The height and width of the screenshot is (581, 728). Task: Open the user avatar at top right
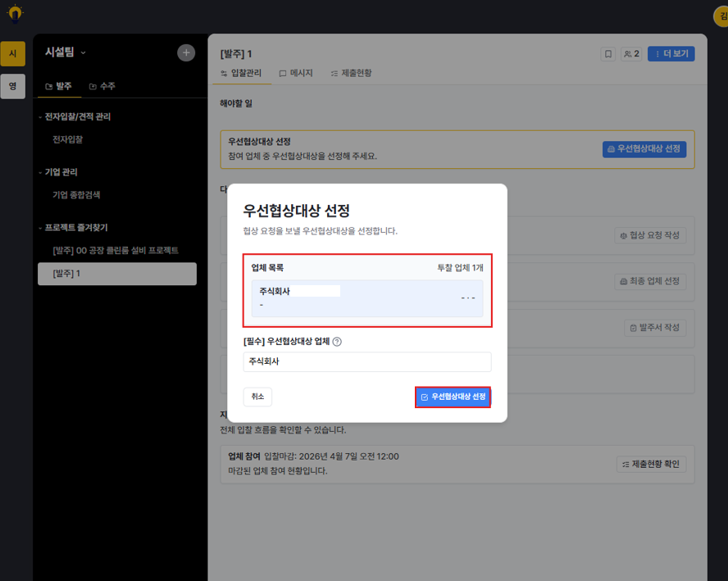tap(721, 16)
